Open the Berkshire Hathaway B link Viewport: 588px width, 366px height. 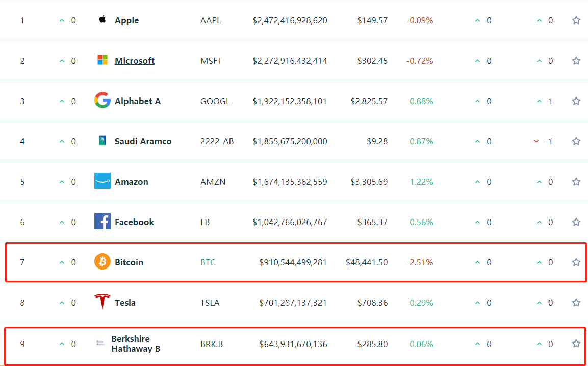136,344
